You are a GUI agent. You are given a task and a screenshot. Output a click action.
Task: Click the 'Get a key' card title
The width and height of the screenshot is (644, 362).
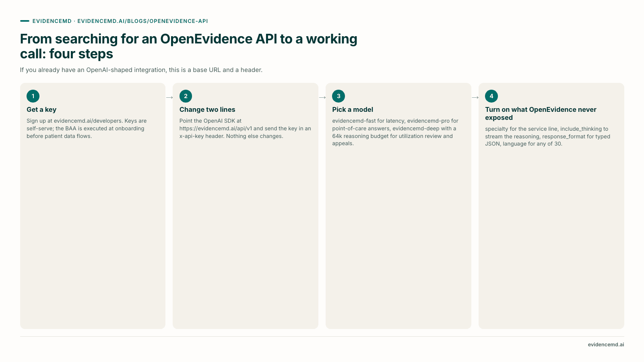(41, 109)
